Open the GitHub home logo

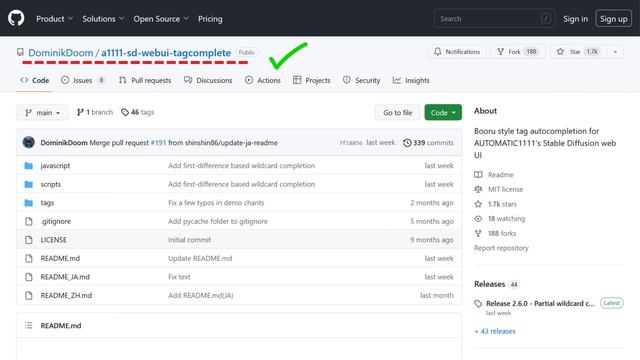(16, 18)
